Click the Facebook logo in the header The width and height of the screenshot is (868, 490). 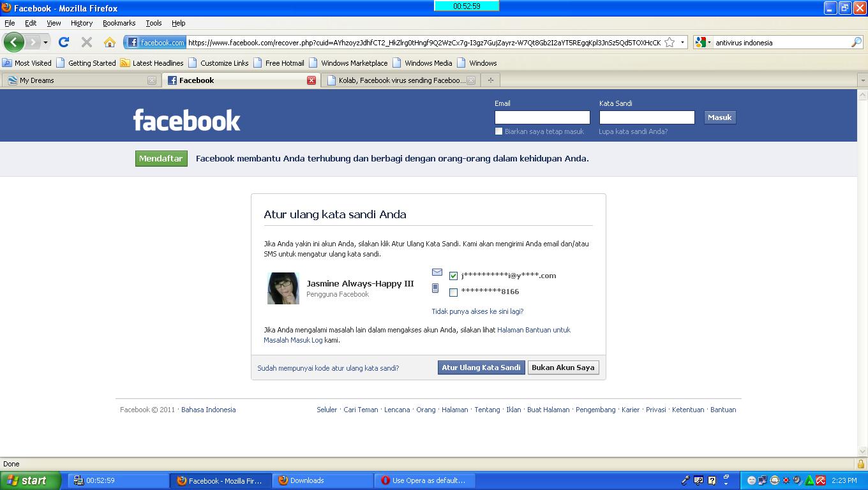tap(186, 120)
